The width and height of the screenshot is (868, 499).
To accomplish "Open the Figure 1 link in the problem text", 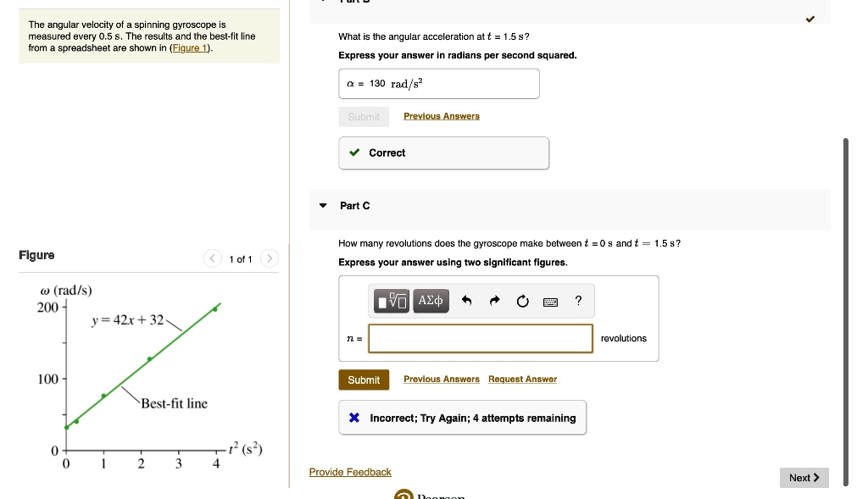I will coord(191,48).
